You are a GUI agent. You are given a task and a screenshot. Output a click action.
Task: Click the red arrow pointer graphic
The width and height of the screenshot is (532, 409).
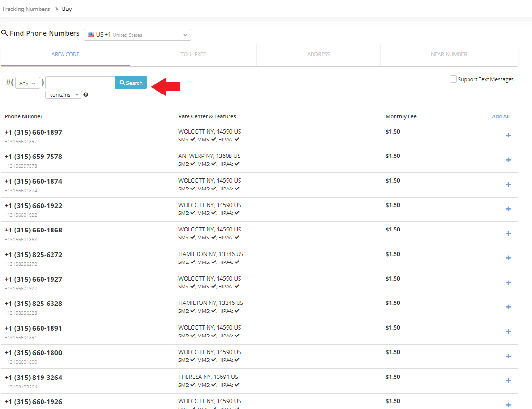[x=166, y=86]
